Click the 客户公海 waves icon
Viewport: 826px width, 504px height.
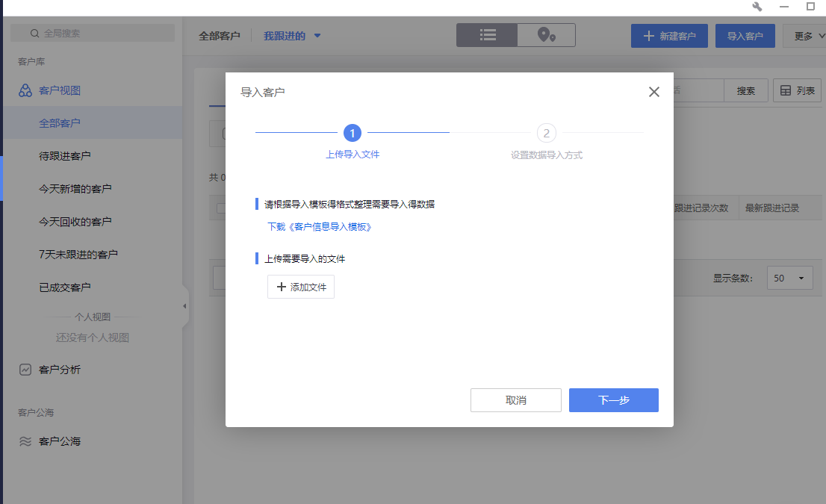pyautogui.click(x=25, y=441)
